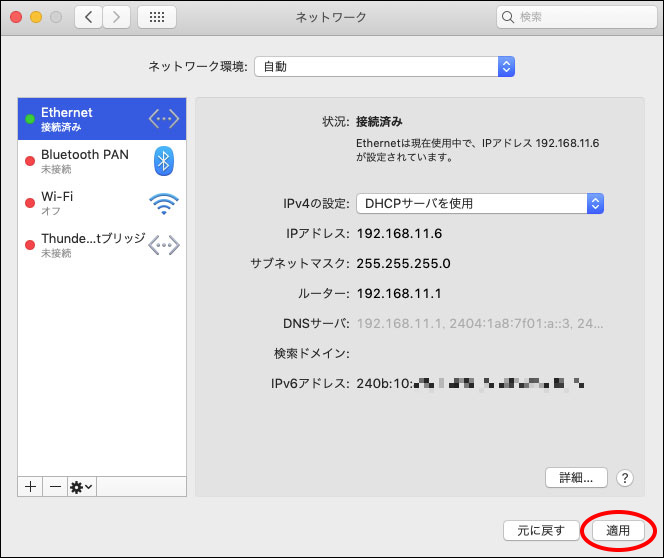Viewport: 664px width, 558px height.
Task: Open the help question mark button
Action: (625, 478)
